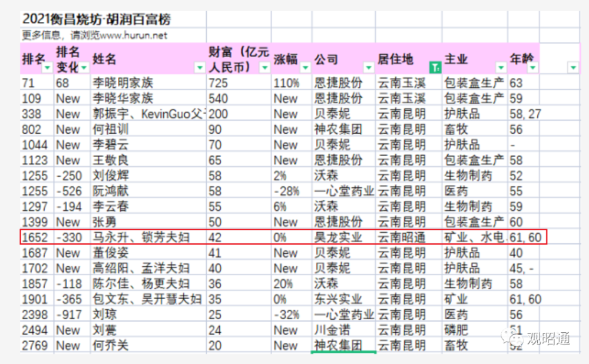The height and width of the screenshot is (364, 589).
Task: Select the name cell 张勇
Action: (x=148, y=221)
